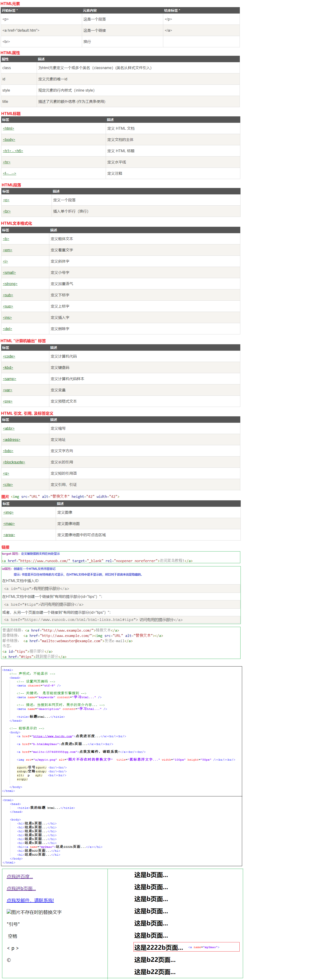Click the <body> tag link
The height and width of the screenshot is (980, 310).
point(9,140)
